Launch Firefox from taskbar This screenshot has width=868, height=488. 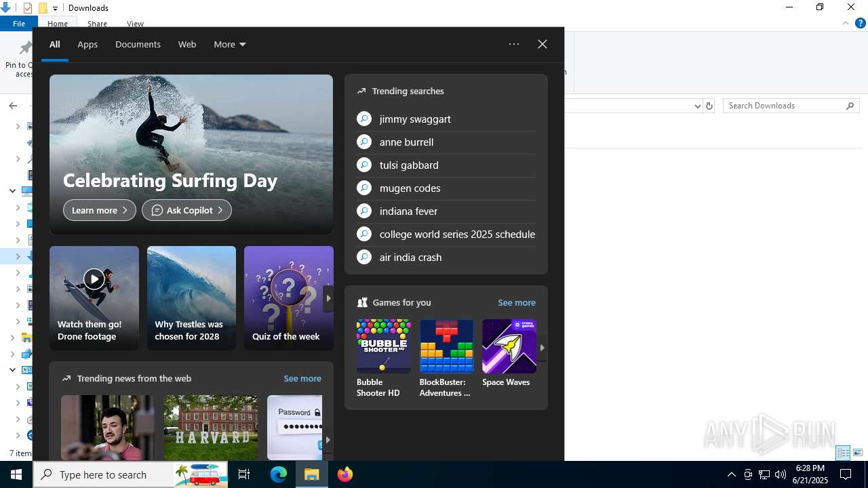coord(345,474)
